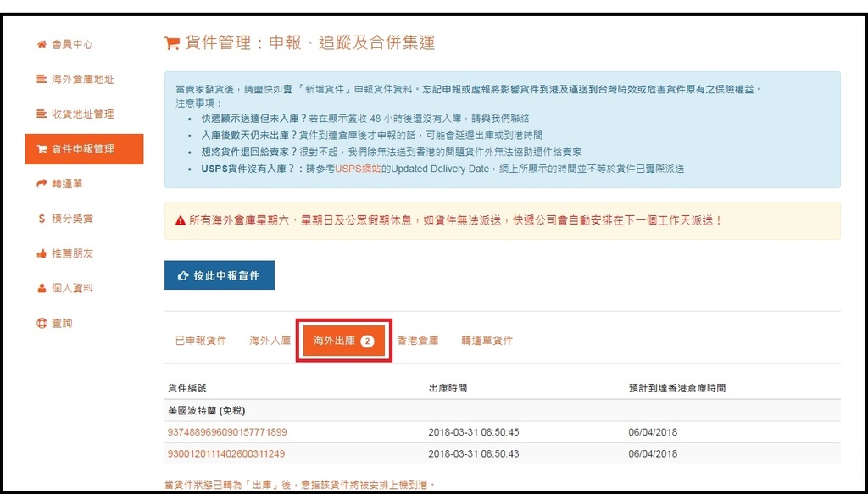Open tracking number 9374889696090157771899
Screen dimensions: 868x494
(x=227, y=432)
